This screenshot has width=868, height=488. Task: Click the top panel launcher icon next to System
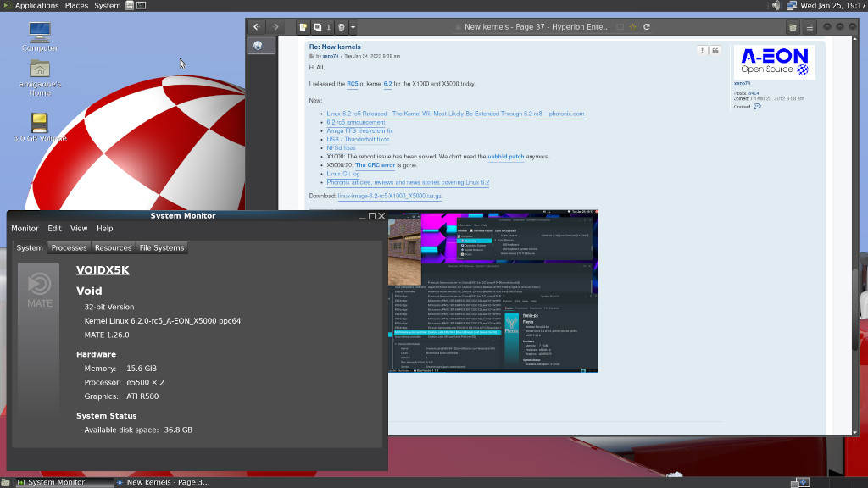click(x=130, y=6)
